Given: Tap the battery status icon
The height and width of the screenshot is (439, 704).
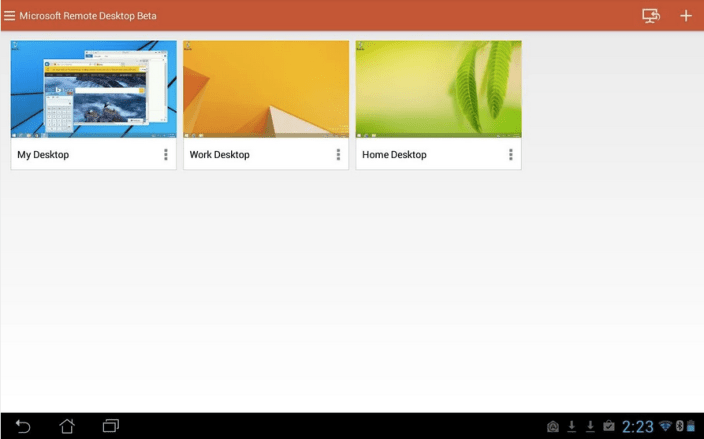Looking at the screenshot, I should click(x=690, y=427).
